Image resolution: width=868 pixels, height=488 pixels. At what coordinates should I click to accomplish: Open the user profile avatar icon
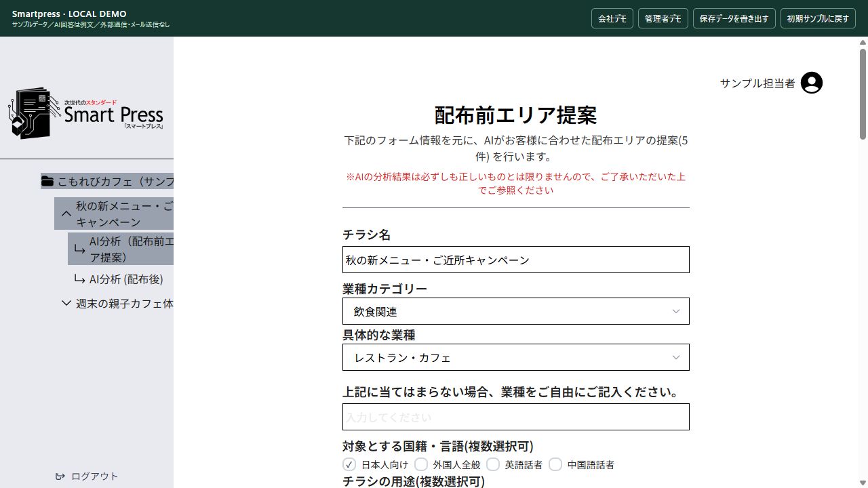pyautogui.click(x=812, y=83)
